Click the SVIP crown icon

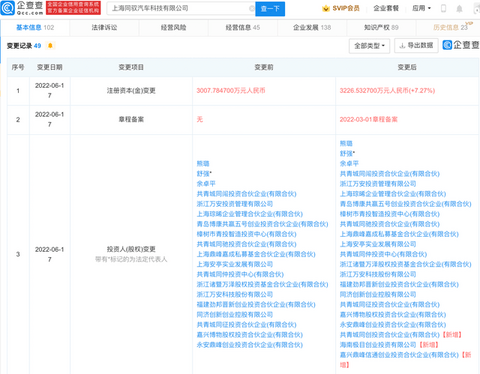point(326,8)
